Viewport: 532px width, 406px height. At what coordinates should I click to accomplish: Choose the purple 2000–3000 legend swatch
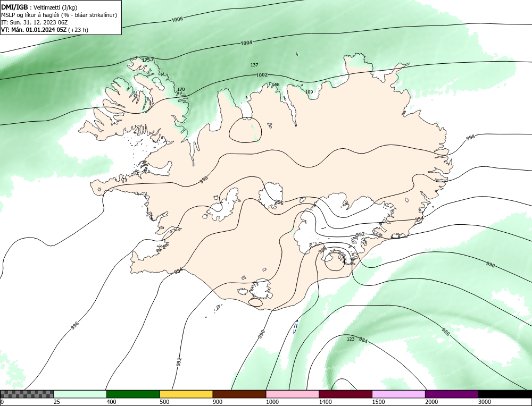coord(452,394)
